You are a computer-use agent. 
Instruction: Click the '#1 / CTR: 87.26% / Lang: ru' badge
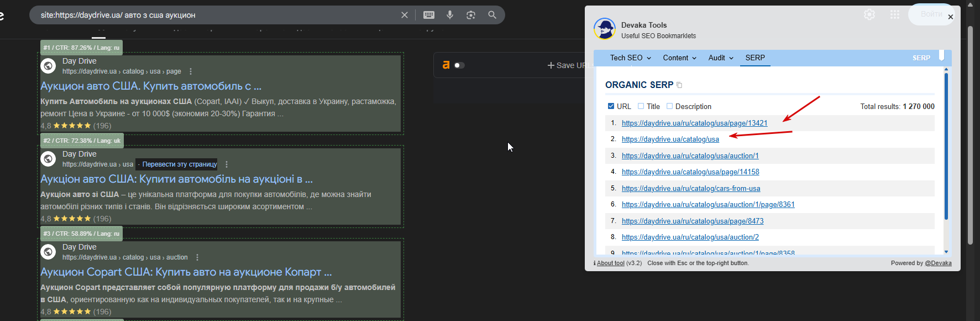click(x=81, y=48)
